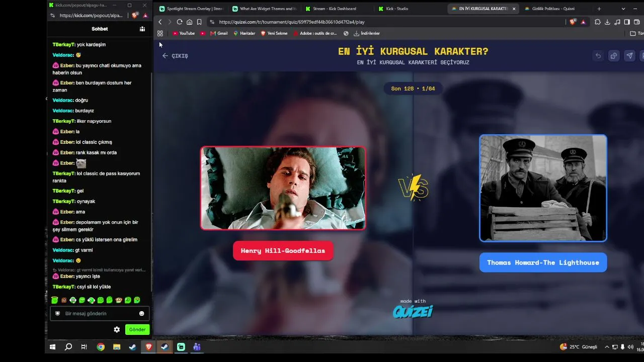
Task: Open a new browser tab
Action: [x=599, y=9]
